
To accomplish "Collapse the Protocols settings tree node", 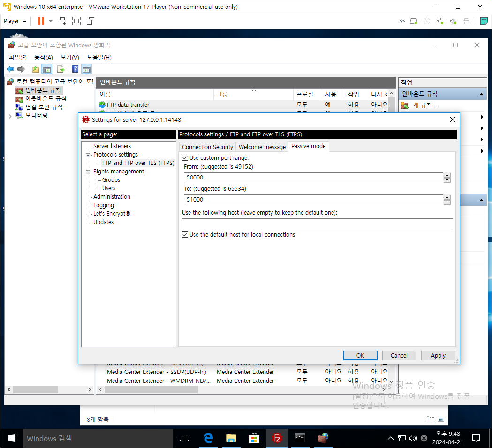I will click(x=88, y=155).
